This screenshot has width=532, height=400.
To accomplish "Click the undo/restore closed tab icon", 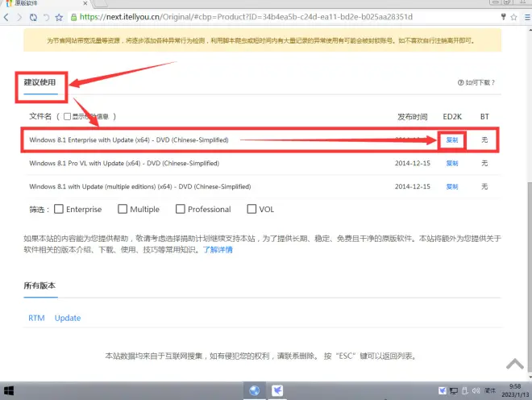I will tap(47, 17).
